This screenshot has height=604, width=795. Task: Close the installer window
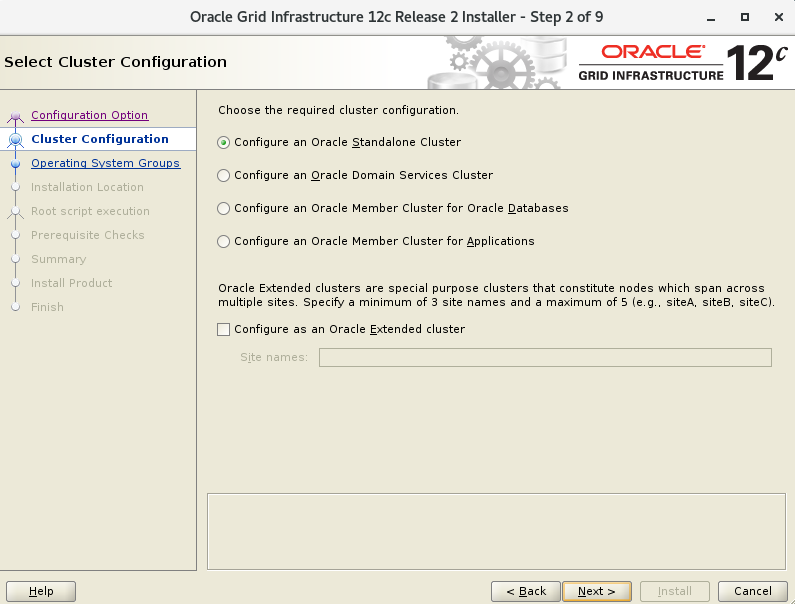pyautogui.click(x=779, y=17)
